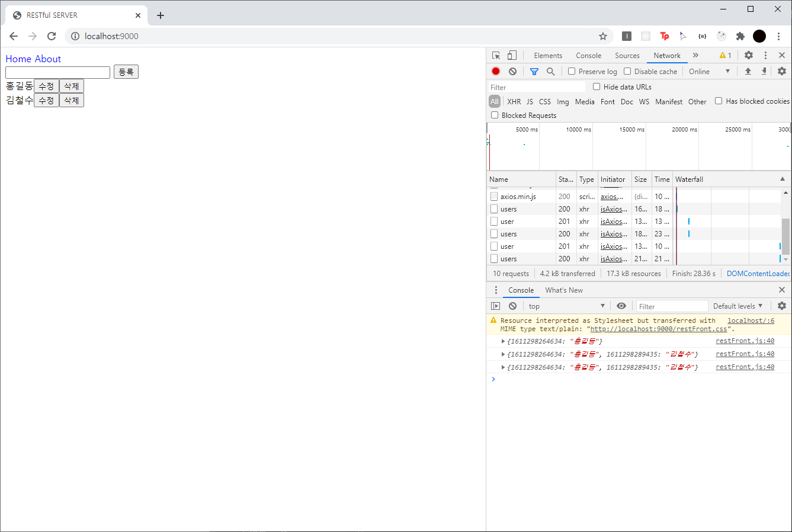Screen dimensions: 792x532
Task: Enable Preserve log checkbox
Action: (x=572, y=71)
